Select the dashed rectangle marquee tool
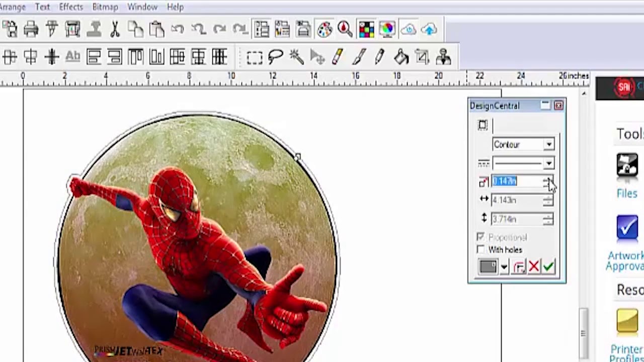The width and height of the screenshot is (644, 362). [255, 57]
